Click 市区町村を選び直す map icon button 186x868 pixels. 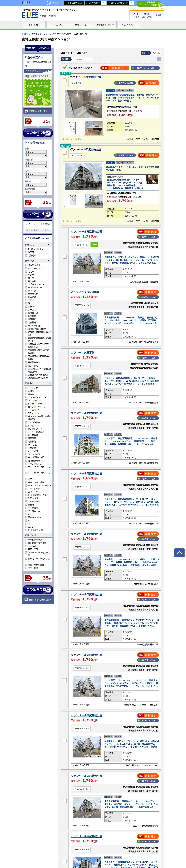pyautogui.click(x=38, y=111)
